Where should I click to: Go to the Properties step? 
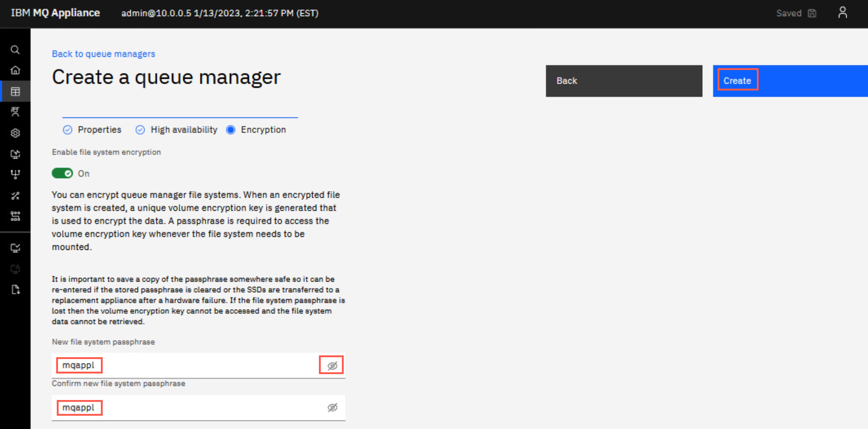click(92, 129)
